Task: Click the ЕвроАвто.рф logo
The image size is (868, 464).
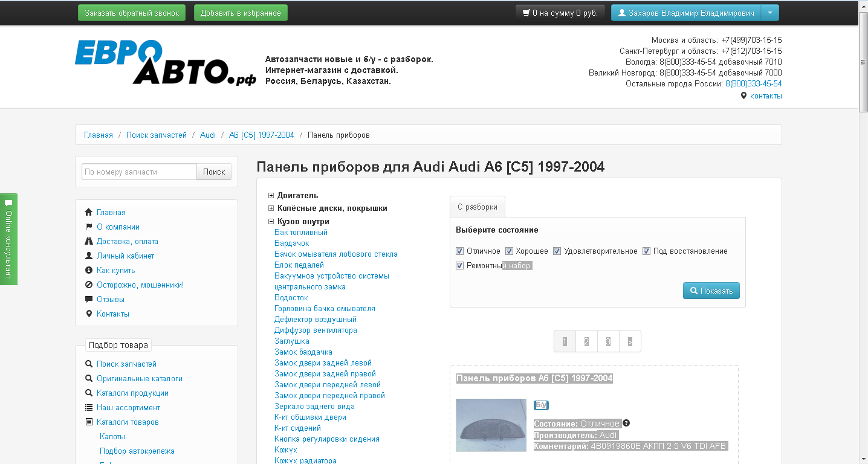Action: 166,62
